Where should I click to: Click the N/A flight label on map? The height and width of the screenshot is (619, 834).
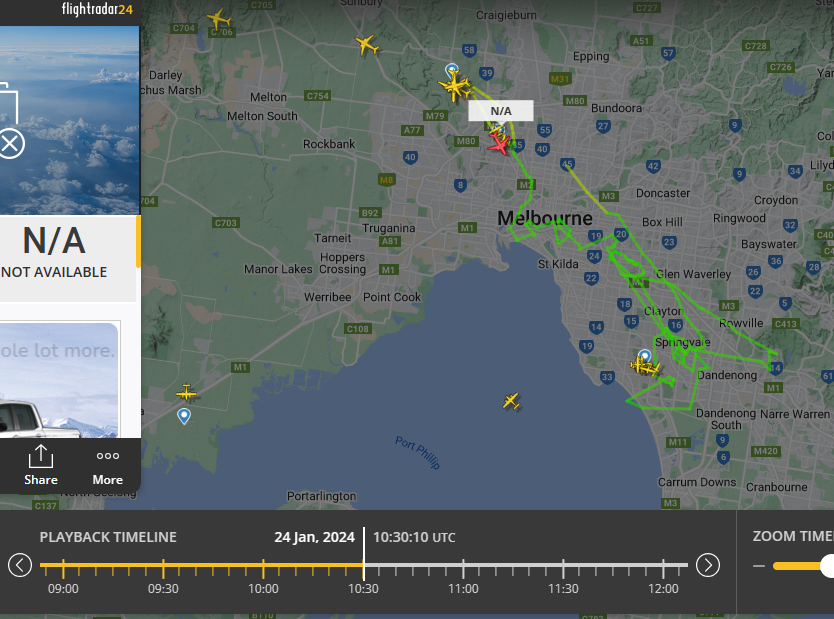coord(501,111)
